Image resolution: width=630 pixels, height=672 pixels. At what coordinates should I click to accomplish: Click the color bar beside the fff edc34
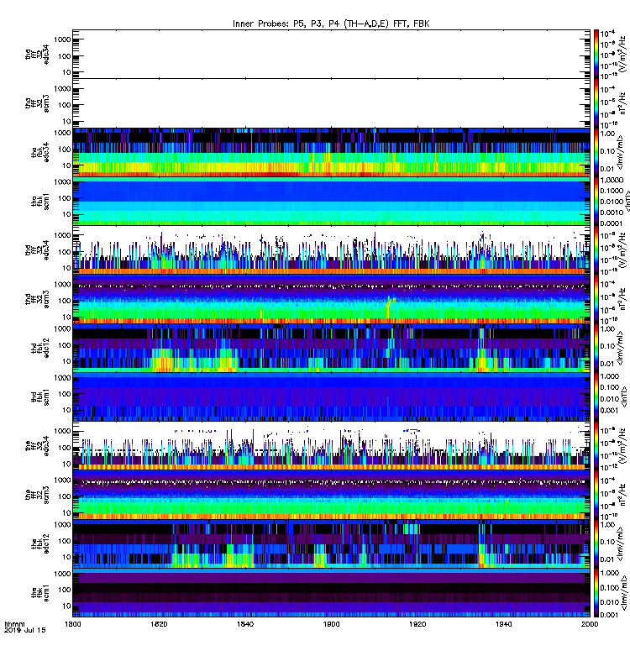[x=596, y=446]
